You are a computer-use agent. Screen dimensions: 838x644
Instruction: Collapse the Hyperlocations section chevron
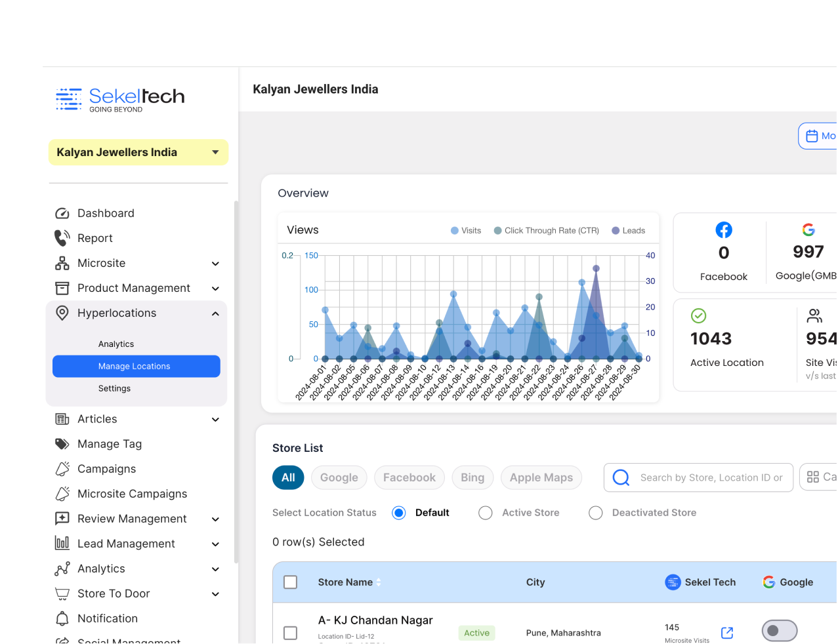[x=215, y=313]
